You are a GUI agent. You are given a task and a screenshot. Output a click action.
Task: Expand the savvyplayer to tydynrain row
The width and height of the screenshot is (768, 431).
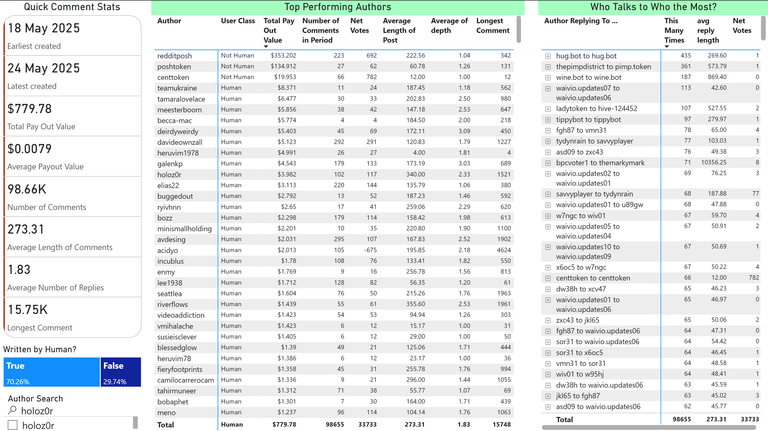coord(548,194)
